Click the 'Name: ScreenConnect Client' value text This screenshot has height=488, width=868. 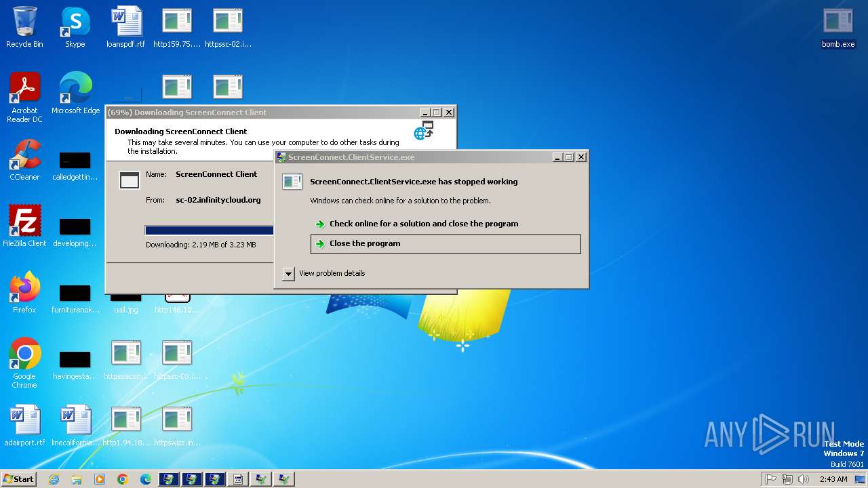tap(216, 174)
